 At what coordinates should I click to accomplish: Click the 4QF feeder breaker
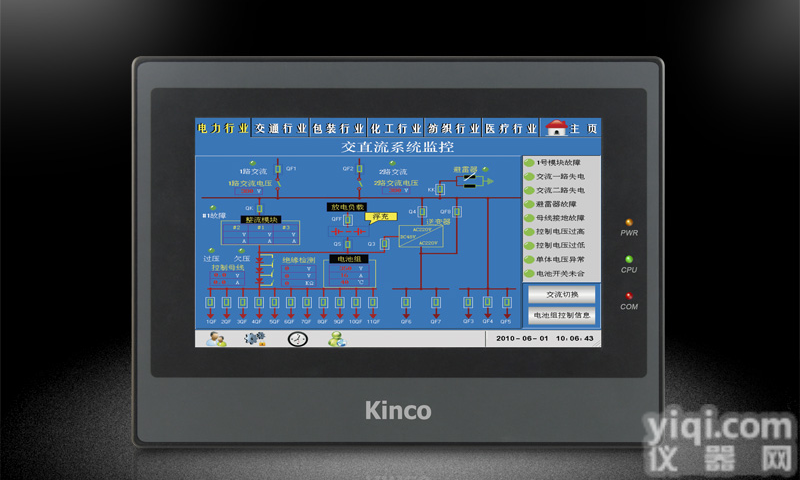coord(259,302)
